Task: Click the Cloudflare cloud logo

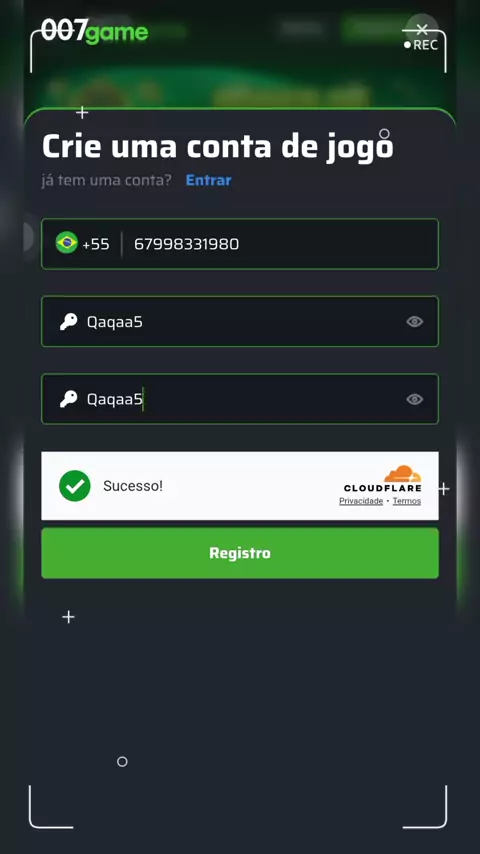Action: (403, 473)
